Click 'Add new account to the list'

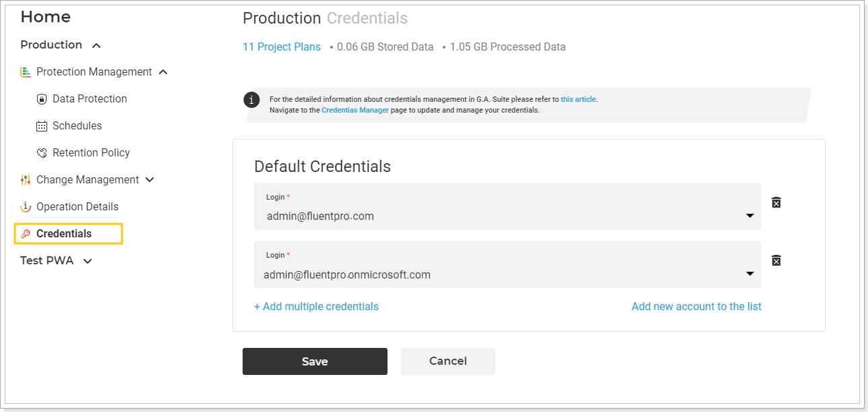tap(697, 307)
